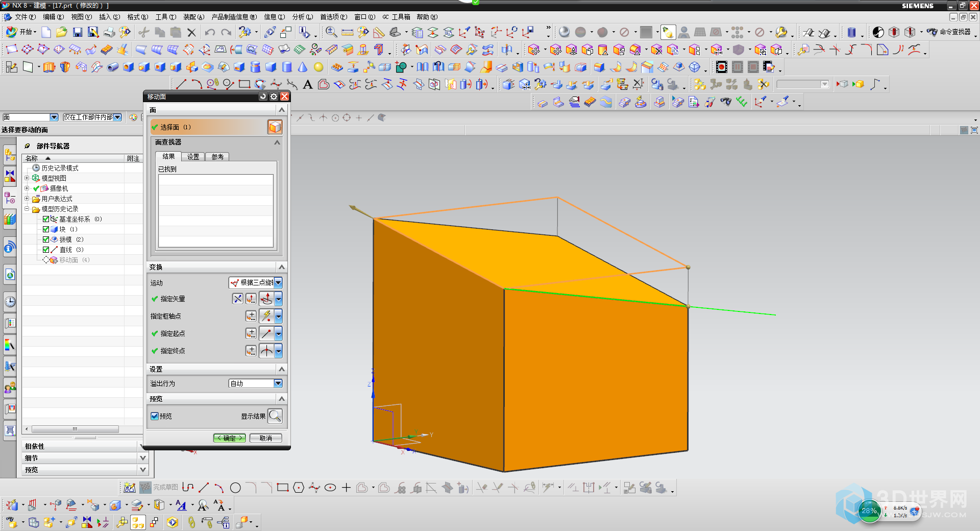
Task: Select the Cylinder primitive icon
Action: 287,67
